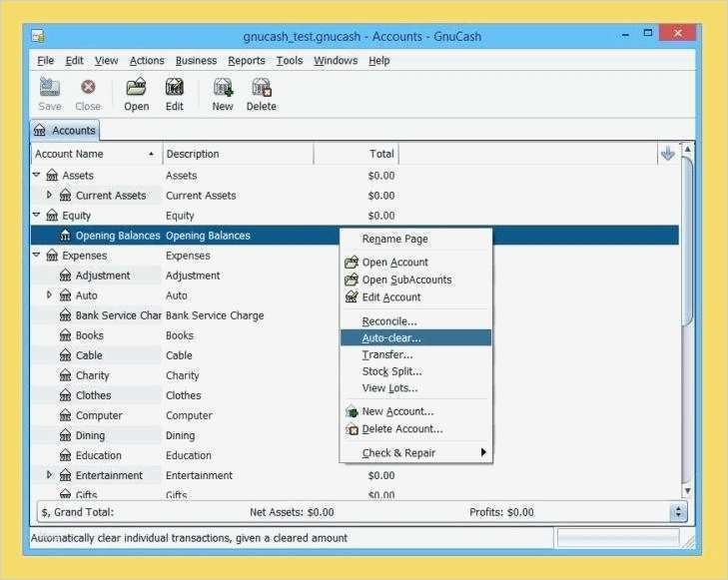
Task: Click the Open account toolbar icon
Action: tap(137, 87)
